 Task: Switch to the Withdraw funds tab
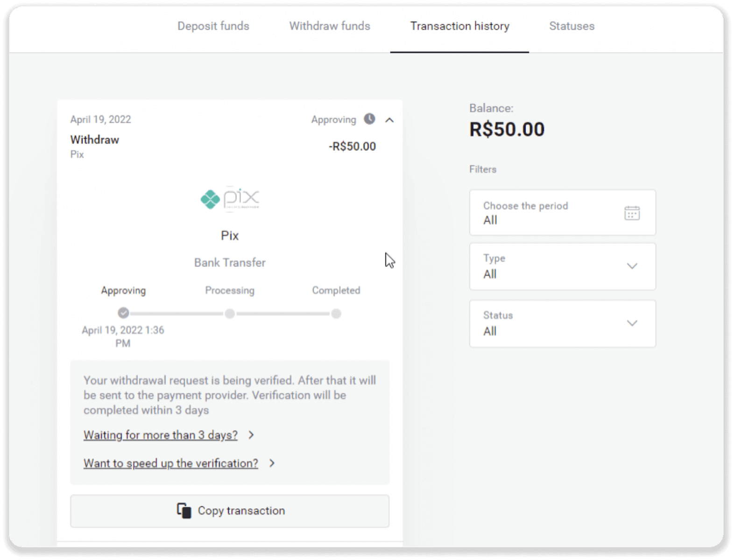coord(330,26)
